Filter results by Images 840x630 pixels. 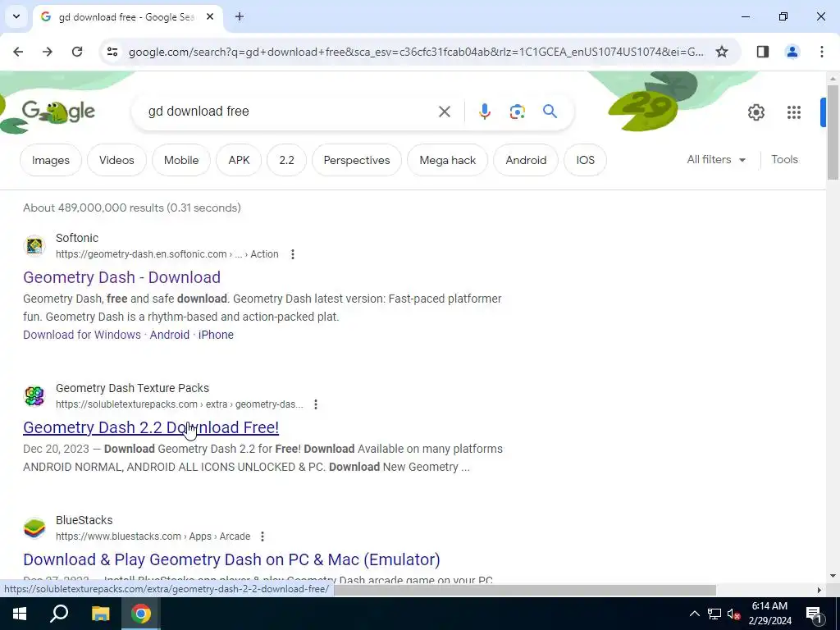click(51, 160)
